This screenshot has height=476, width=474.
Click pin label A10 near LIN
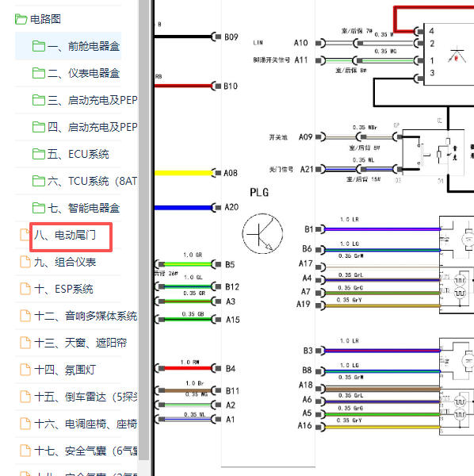(301, 43)
